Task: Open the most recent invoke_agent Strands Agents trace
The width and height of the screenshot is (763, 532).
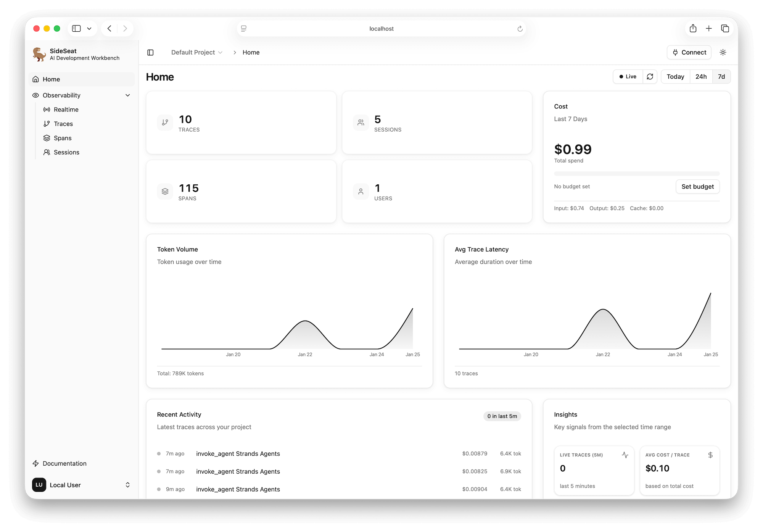Action: coord(238,454)
